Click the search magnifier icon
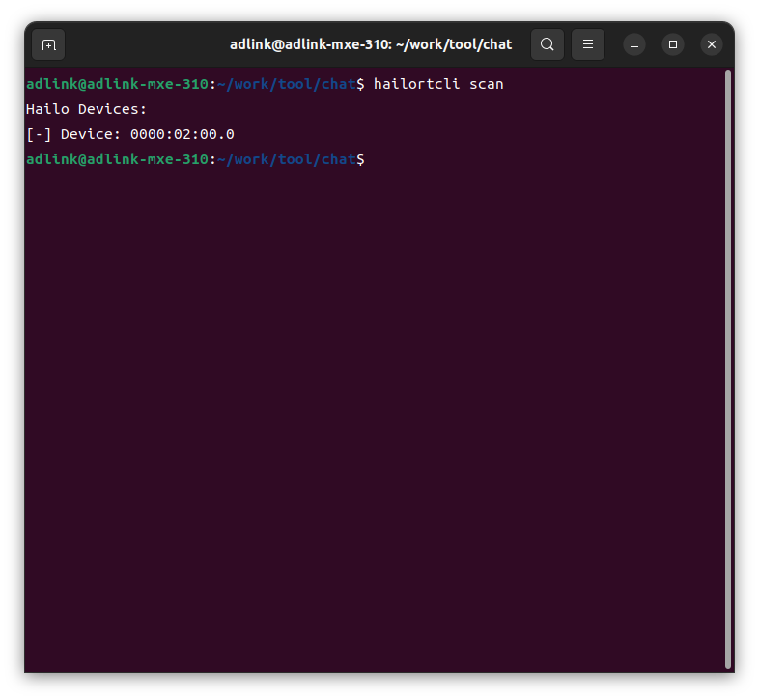 [547, 44]
